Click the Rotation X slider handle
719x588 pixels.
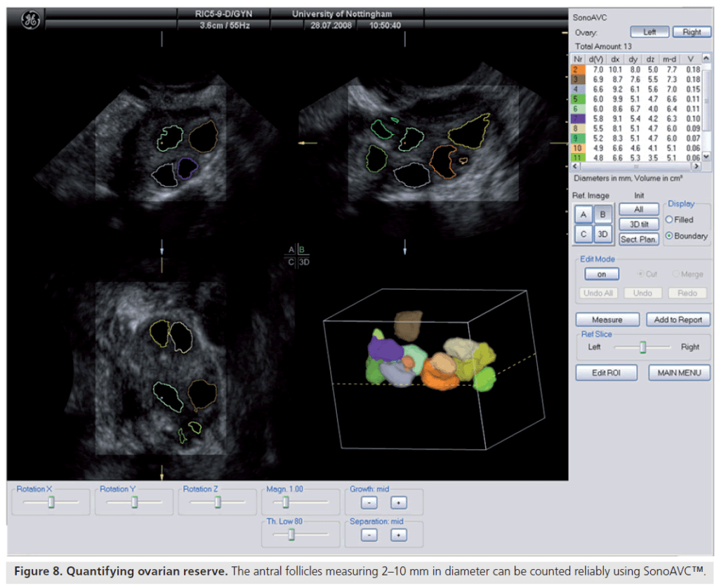[x=51, y=502]
